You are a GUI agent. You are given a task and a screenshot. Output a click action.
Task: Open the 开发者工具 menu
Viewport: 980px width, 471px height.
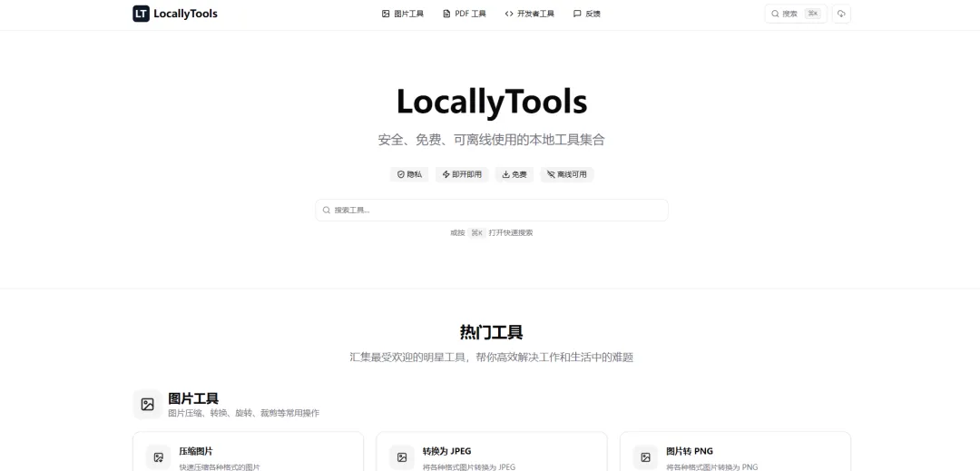click(529, 14)
